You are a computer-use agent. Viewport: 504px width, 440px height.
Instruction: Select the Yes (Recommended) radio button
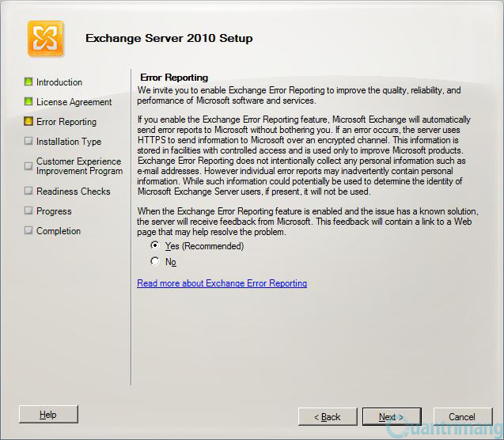(155, 245)
